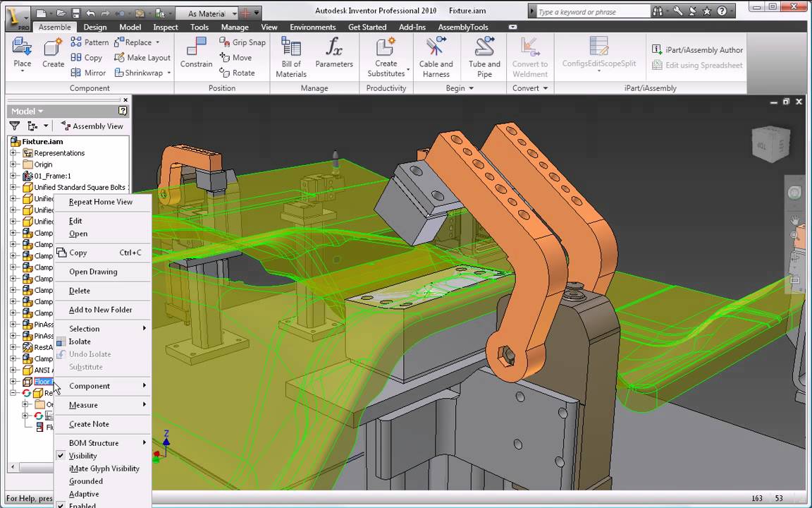
Task: Expand the Representations tree node
Action: point(13,153)
